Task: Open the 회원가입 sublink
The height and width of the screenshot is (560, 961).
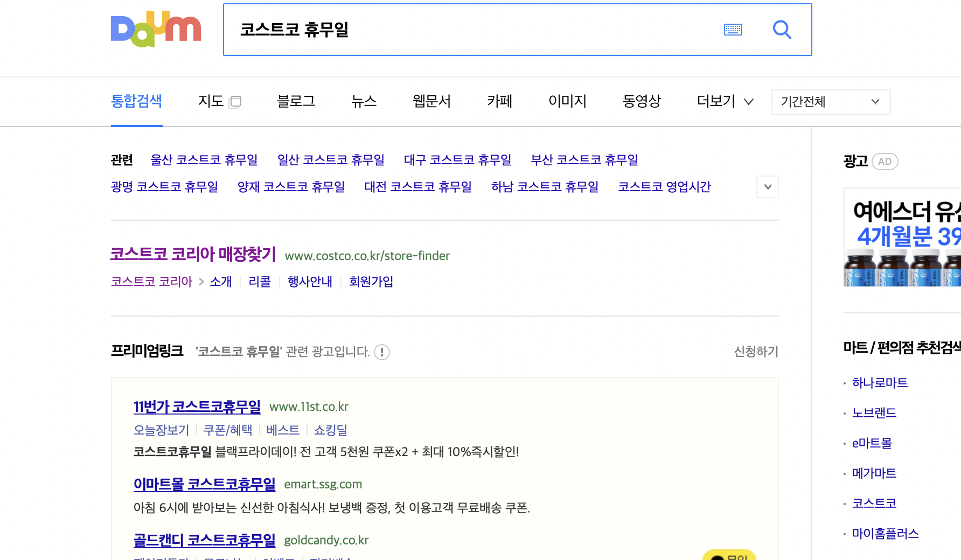Action: click(x=371, y=282)
